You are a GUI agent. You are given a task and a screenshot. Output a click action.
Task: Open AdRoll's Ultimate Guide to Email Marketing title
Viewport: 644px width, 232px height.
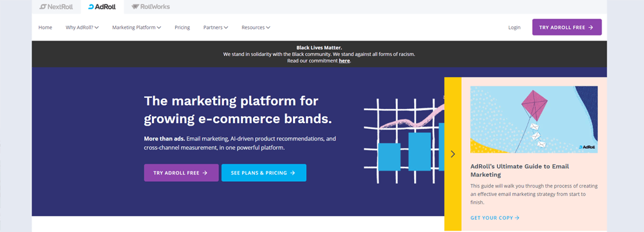coord(520,170)
